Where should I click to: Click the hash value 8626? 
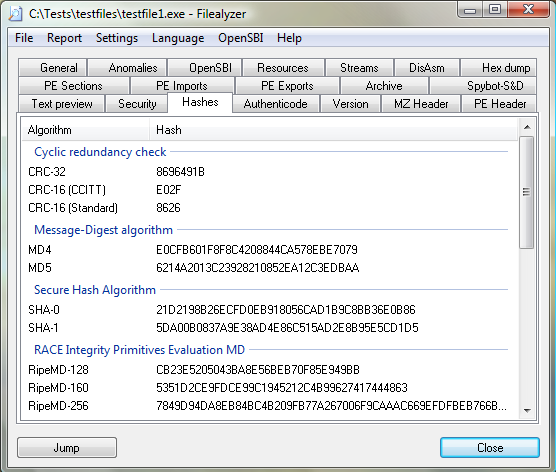tap(168, 208)
